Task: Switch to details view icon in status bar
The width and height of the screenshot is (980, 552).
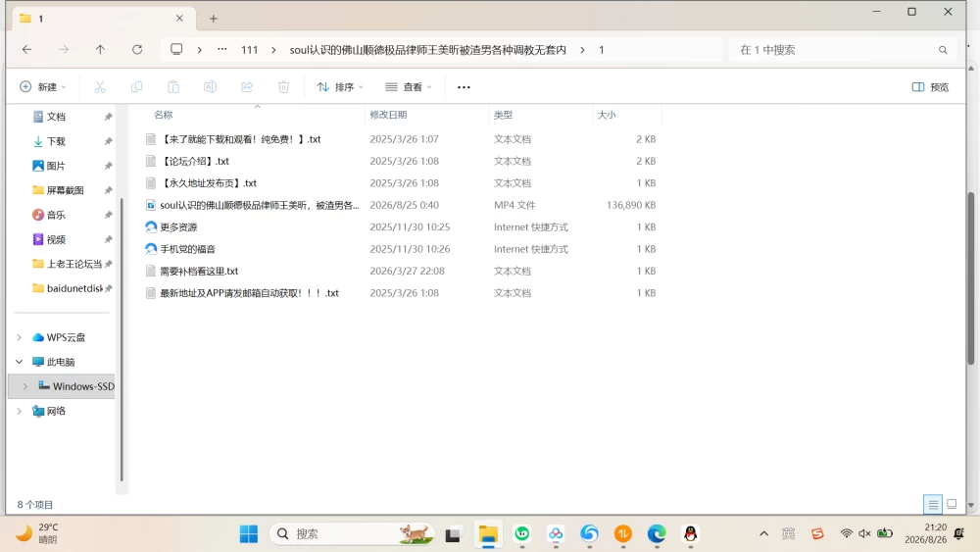Action: [x=933, y=504]
